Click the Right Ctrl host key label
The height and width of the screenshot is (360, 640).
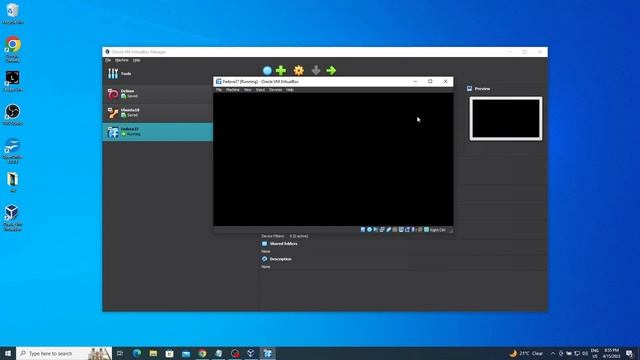click(438, 230)
